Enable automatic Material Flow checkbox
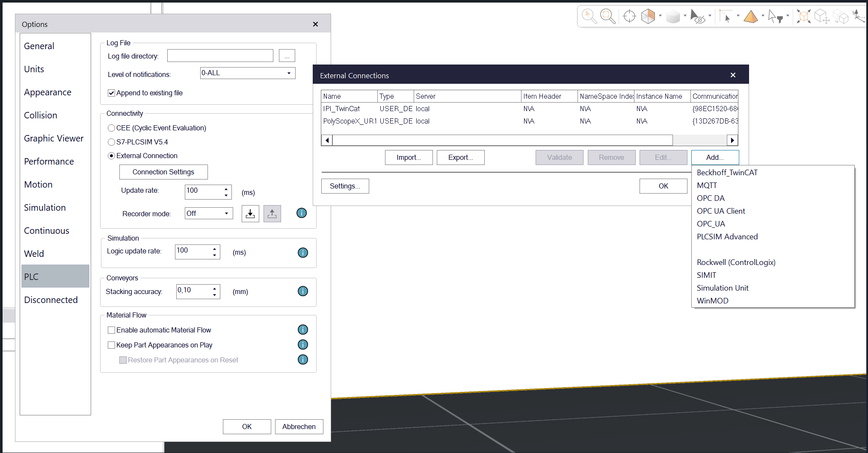This screenshot has width=868, height=453. tap(111, 330)
